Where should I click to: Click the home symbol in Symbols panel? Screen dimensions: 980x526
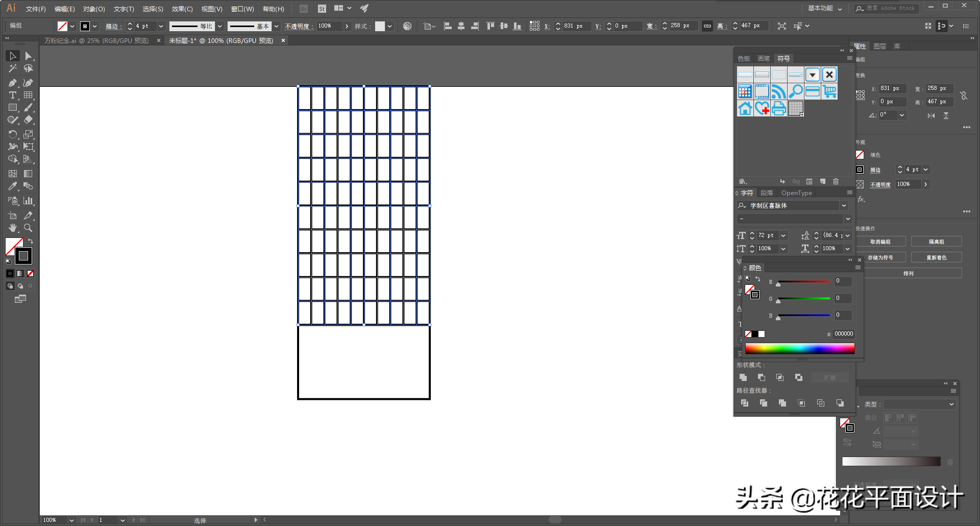click(745, 108)
